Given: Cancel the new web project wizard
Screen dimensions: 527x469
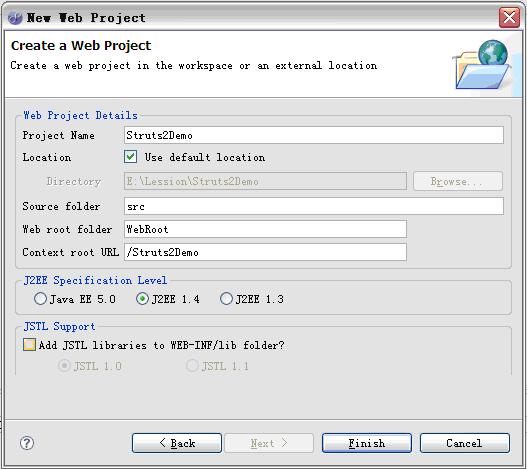Looking at the screenshot, I should (465, 443).
